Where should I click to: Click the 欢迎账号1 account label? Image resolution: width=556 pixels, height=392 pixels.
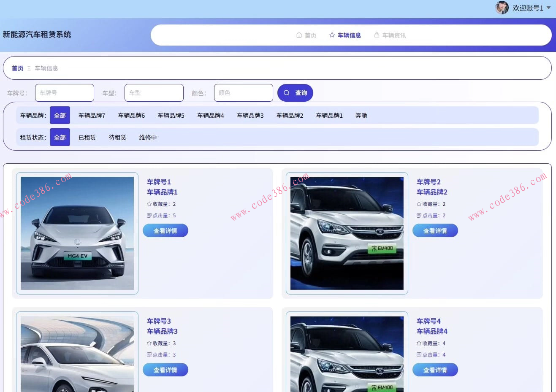tap(528, 8)
